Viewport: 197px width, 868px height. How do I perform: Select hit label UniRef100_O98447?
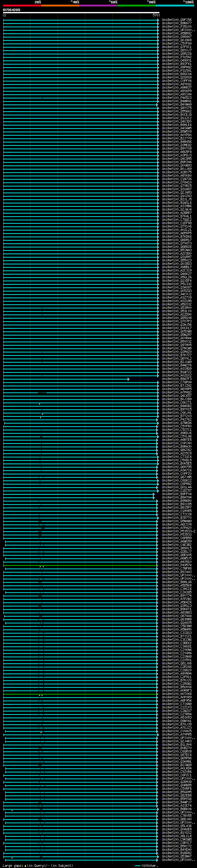[177, 37]
